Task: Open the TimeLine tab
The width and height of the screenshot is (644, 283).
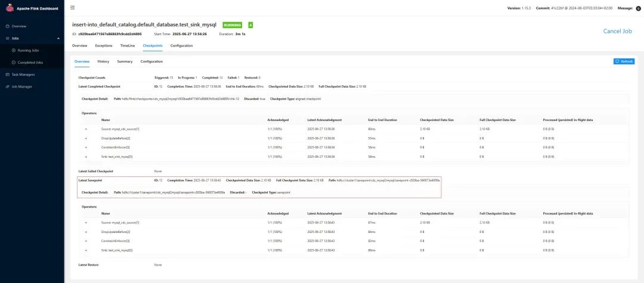Action: (128, 45)
